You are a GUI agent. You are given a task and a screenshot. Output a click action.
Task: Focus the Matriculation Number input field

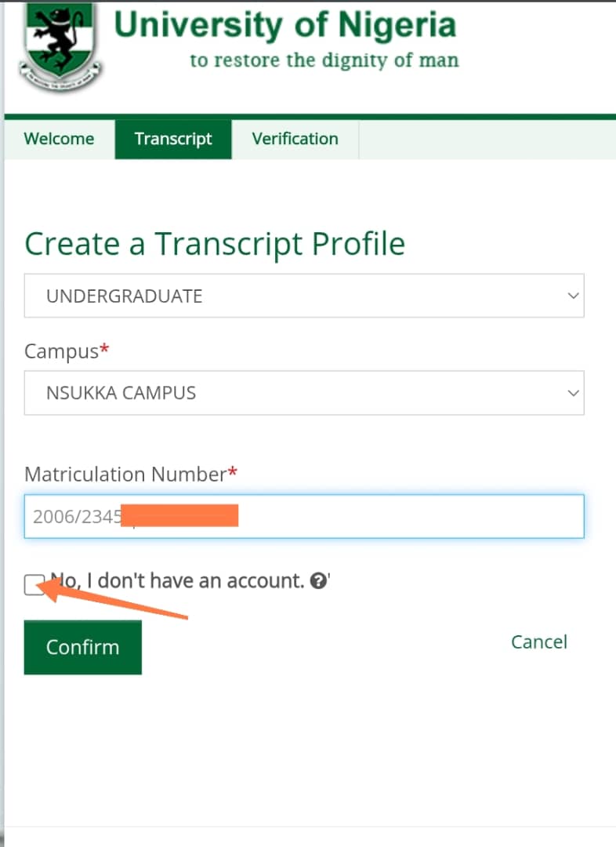pyautogui.click(x=408, y=516)
